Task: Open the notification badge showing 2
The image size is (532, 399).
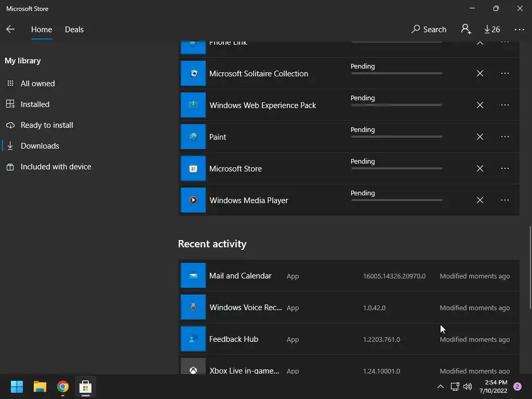Action: pyautogui.click(x=517, y=387)
